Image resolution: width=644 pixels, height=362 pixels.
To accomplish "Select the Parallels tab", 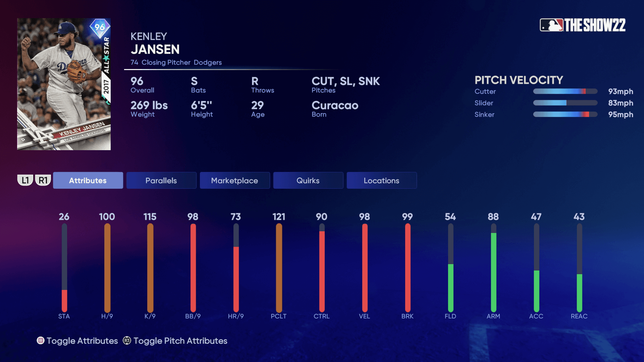I will click(161, 180).
